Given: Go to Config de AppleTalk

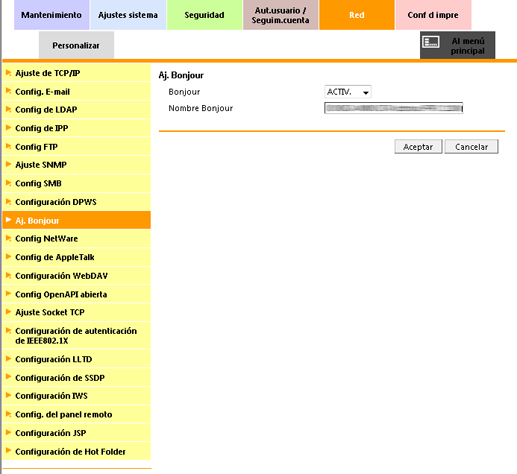Looking at the screenshot, I should point(76,257).
